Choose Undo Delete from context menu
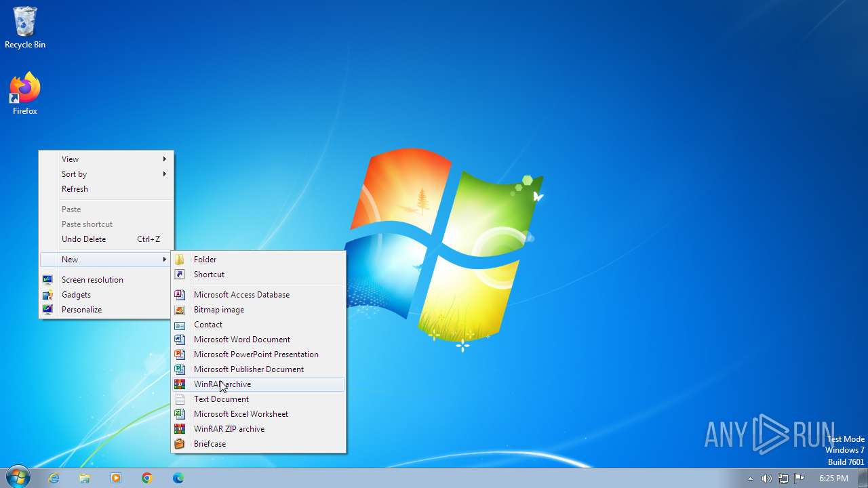The image size is (868, 488). pyautogui.click(x=106, y=239)
